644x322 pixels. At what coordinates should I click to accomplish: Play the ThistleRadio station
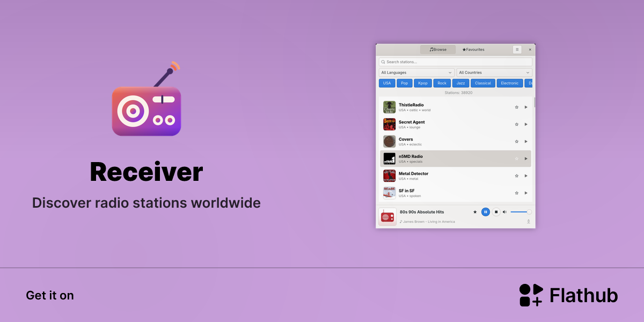tap(526, 107)
